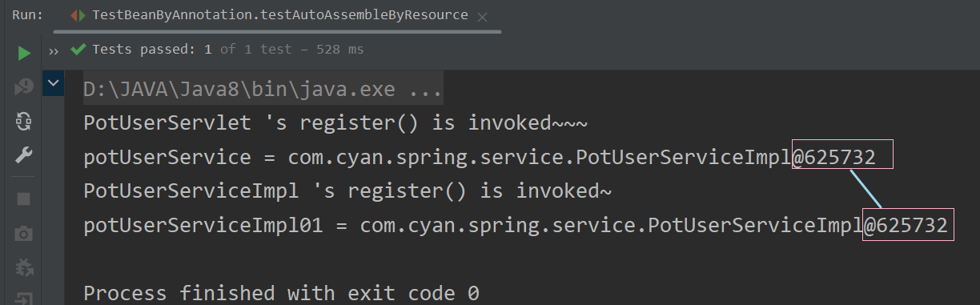980x305 pixels.
Task: Open run settings wrench icon
Action: 24,155
